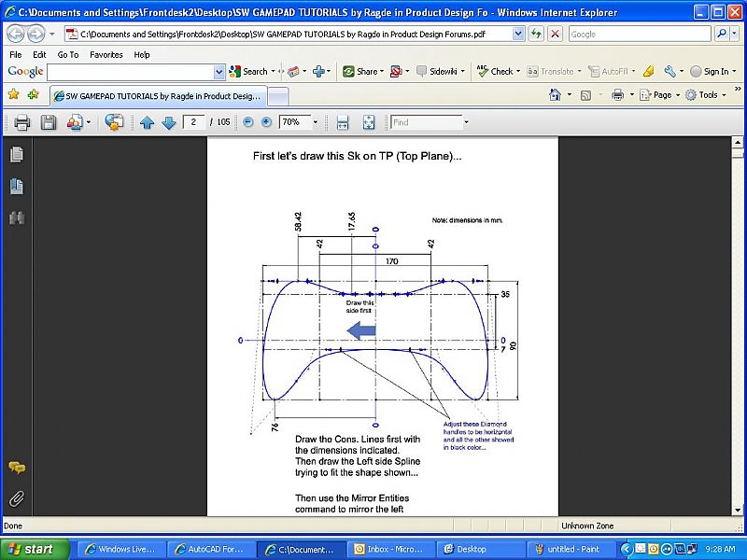
Task: Click the Google toolbar blue plus icon
Action: (x=318, y=72)
